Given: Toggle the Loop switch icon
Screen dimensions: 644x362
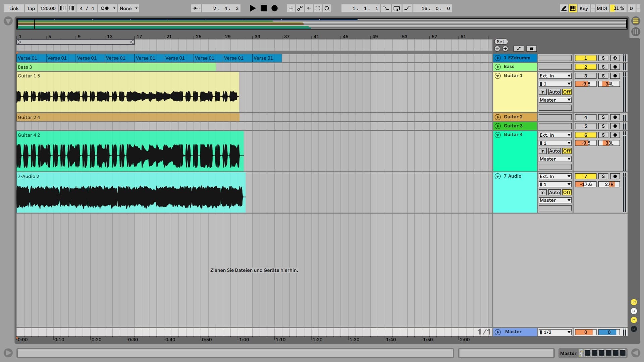Looking at the screenshot, I should pos(397,8).
